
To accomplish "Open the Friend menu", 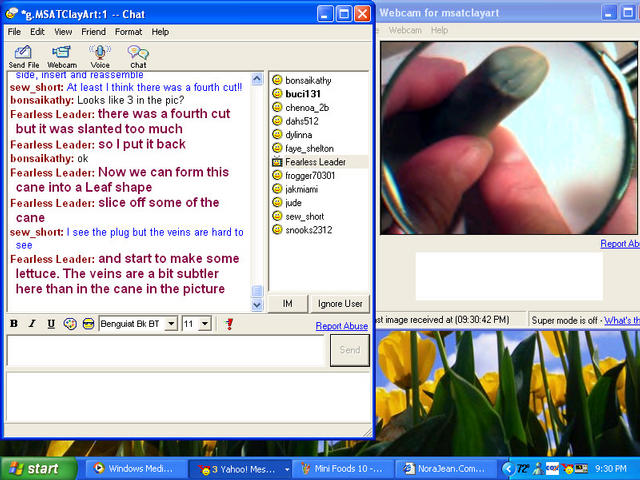I will point(93,32).
